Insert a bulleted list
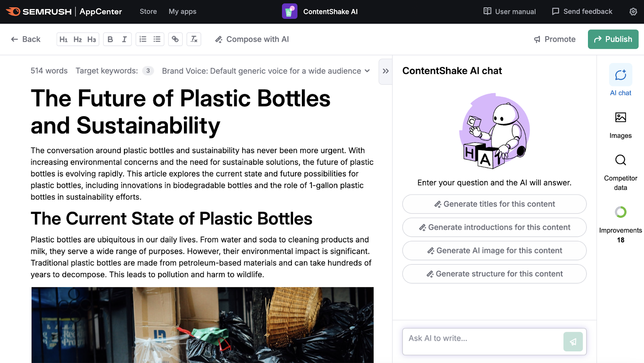This screenshot has width=644, height=363. pos(157,39)
